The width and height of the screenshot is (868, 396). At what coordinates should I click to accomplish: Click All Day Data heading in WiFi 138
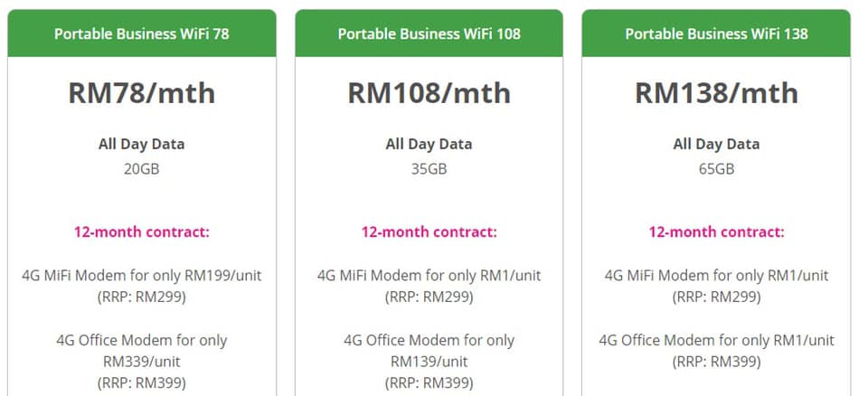pyautogui.click(x=716, y=145)
